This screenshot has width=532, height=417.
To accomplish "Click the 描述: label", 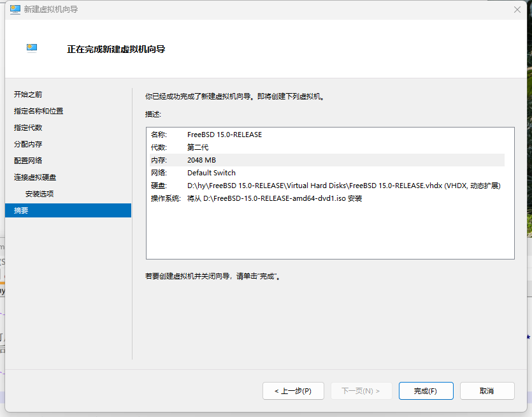I will (153, 114).
